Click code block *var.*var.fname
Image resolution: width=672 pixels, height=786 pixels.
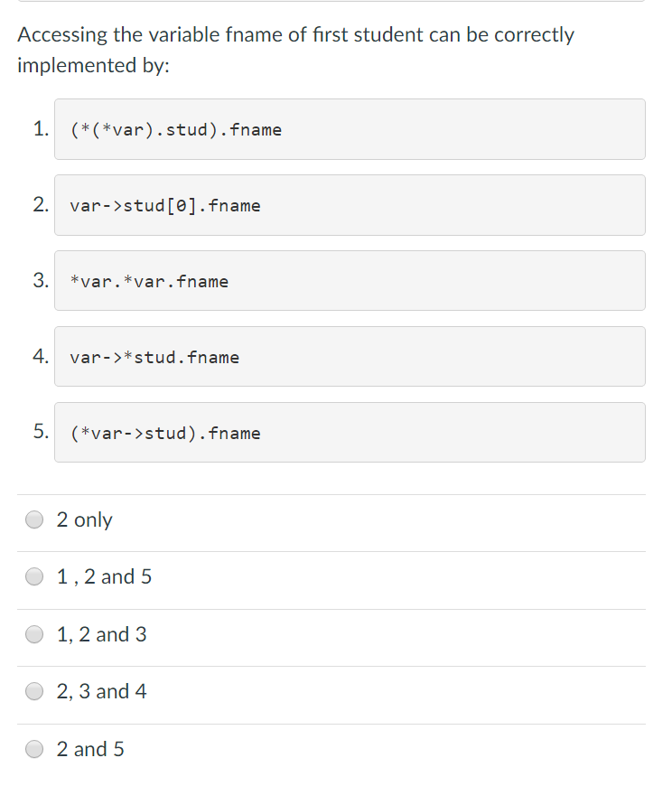pos(350,281)
